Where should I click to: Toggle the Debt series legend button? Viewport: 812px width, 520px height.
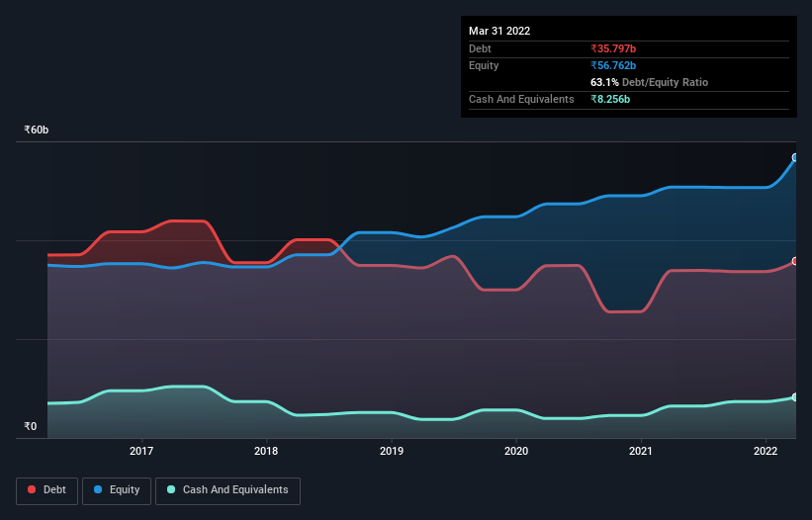(47, 490)
